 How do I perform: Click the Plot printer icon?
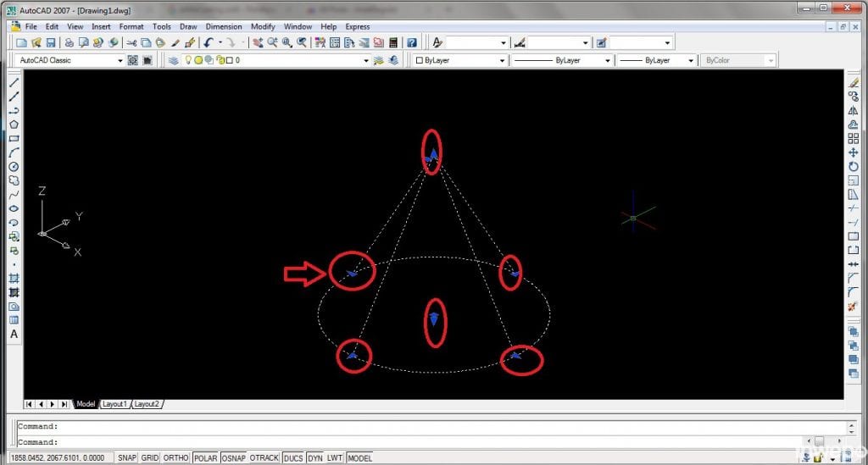[x=70, y=42]
